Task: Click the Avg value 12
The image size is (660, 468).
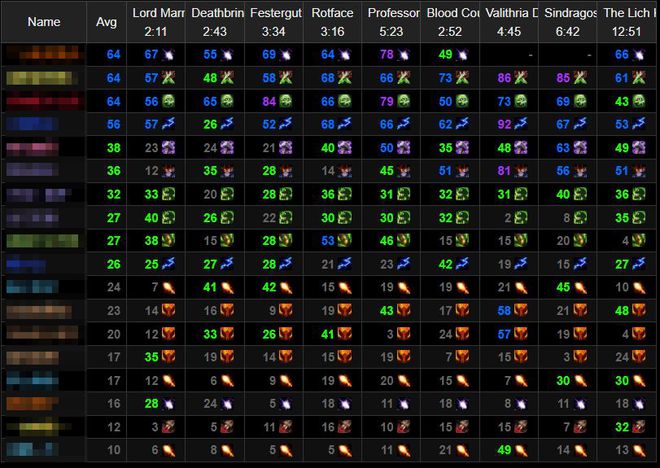Action: pos(113,427)
